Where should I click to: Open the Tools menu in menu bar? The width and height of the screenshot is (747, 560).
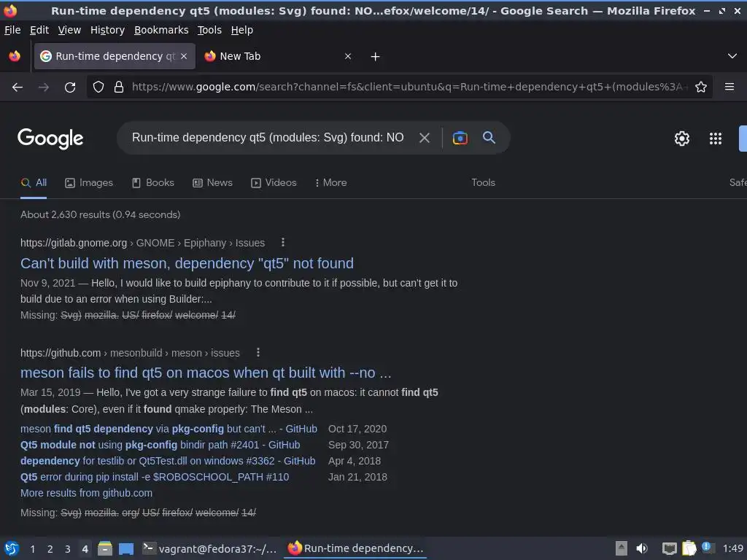(209, 30)
